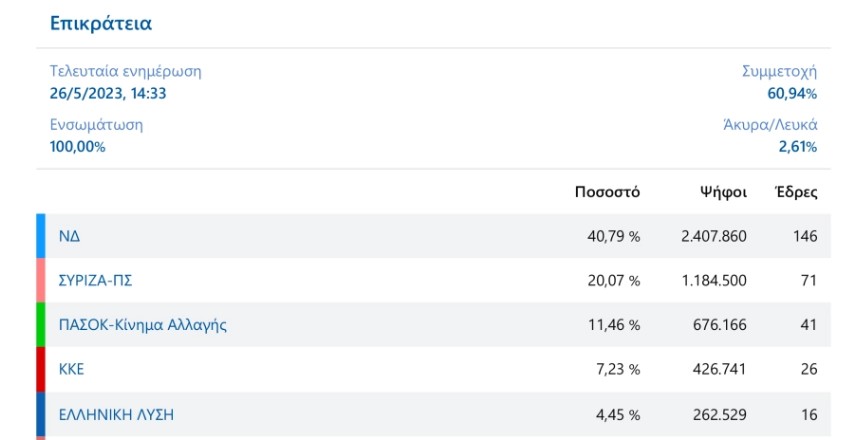The width and height of the screenshot is (857, 440).
Task: Click the ΣΥΡΙΖΑ-ΠΣ seat count 71
Action: coord(809,280)
